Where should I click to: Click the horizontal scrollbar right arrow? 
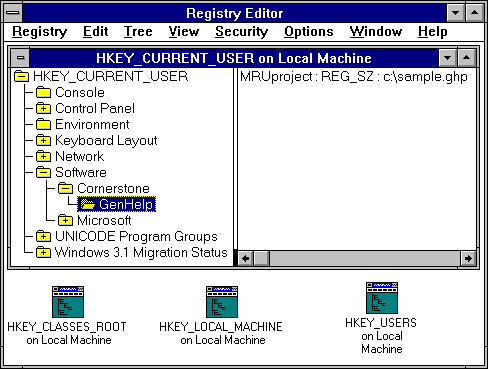coord(468,258)
